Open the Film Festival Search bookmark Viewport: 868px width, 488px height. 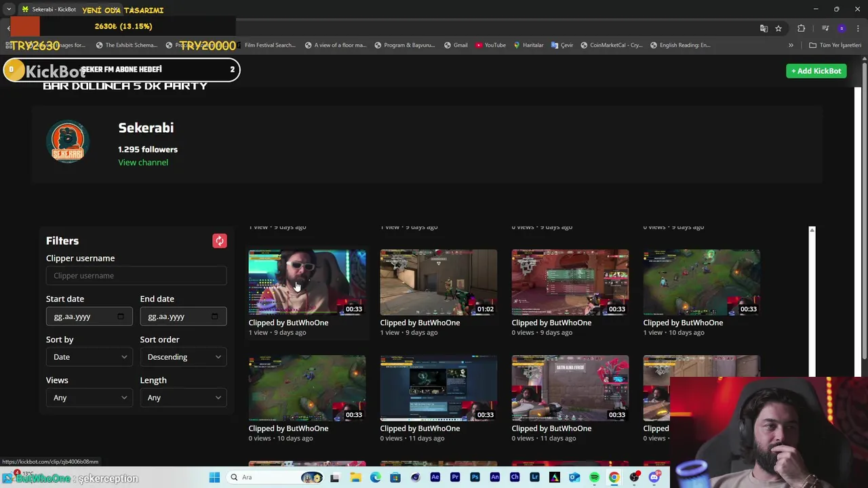pyautogui.click(x=269, y=45)
